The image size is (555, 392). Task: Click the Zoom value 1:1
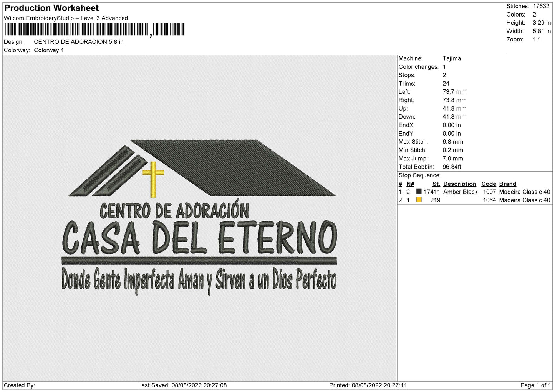coord(537,40)
